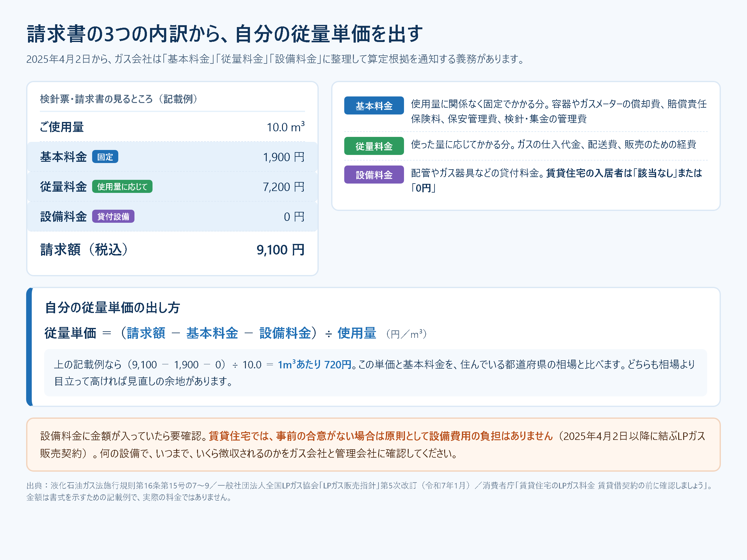
Task: Click the line 目立って高ければ見直しの余地があります
Action: coord(143,381)
